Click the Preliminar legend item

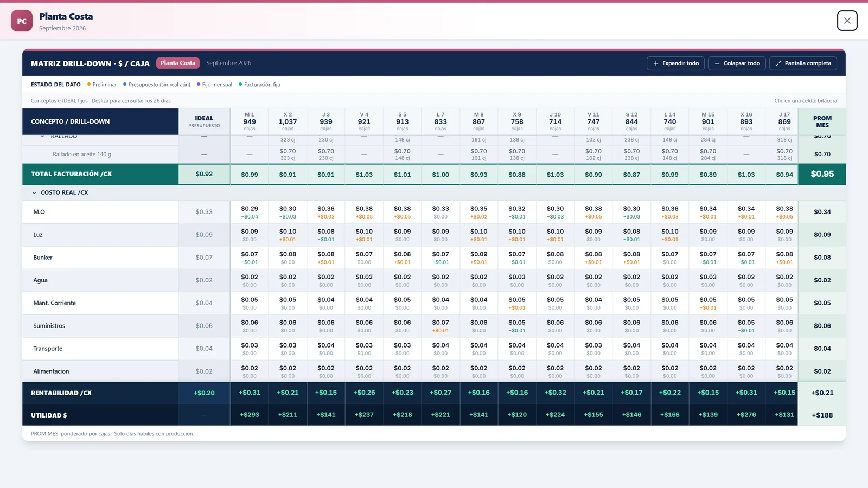102,85
